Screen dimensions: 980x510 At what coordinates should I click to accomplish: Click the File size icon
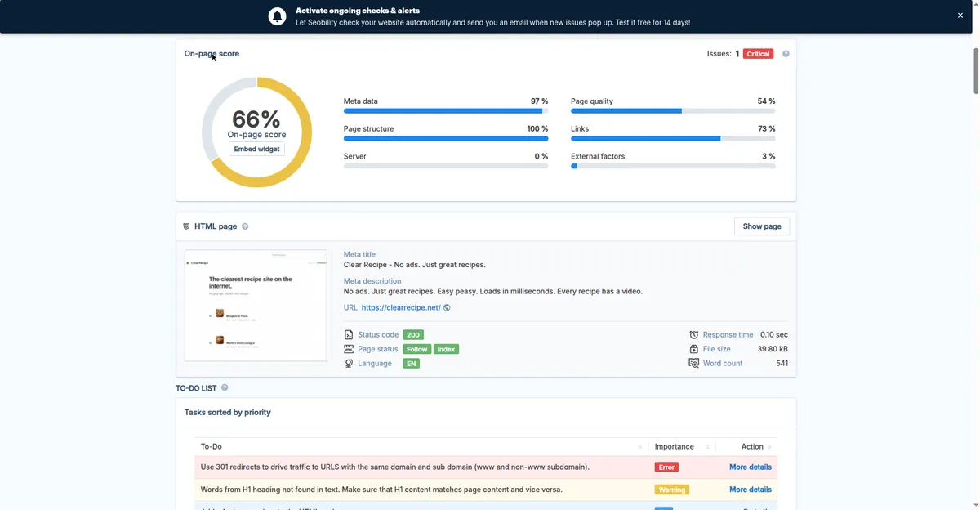point(694,349)
